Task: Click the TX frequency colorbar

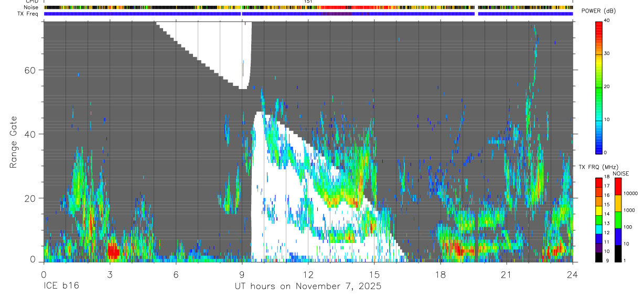Action: pos(599,220)
